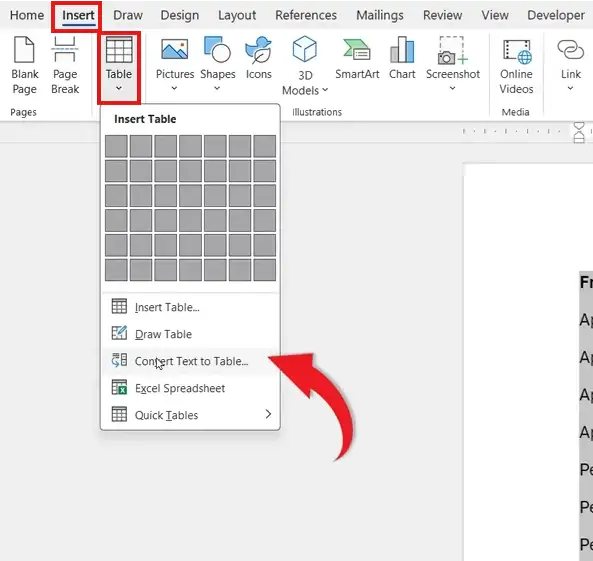Click the Screenshot camera icon
The width and height of the screenshot is (593, 561).
[x=453, y=50]
